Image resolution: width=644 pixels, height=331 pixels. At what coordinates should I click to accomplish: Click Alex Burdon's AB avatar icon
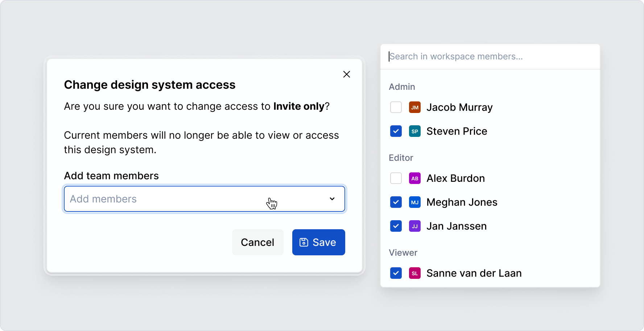414,178
